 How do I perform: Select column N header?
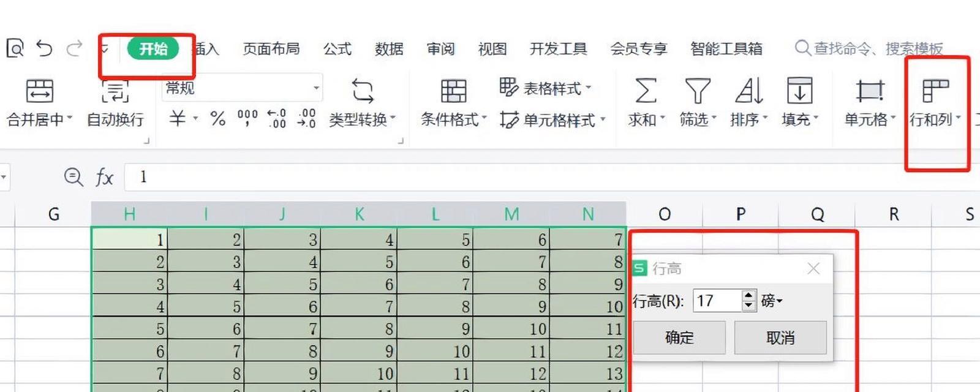(x=588, y=214)
